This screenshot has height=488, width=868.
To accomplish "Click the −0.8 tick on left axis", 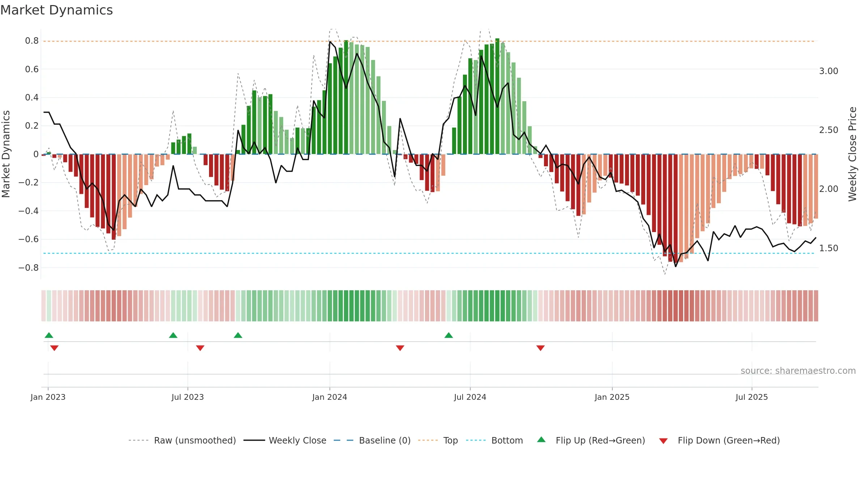I will click(x=29, y=267).
